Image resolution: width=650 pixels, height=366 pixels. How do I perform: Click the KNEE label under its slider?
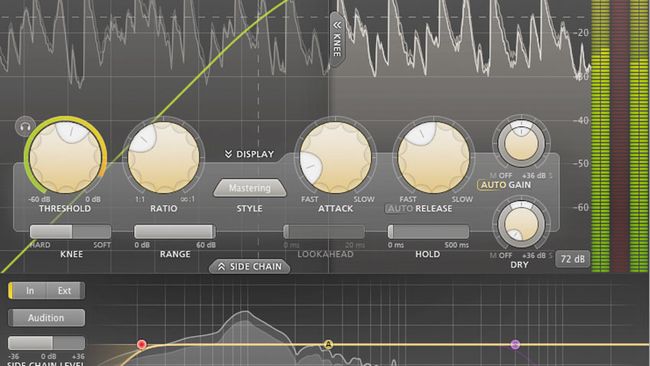tap(71, 254)
